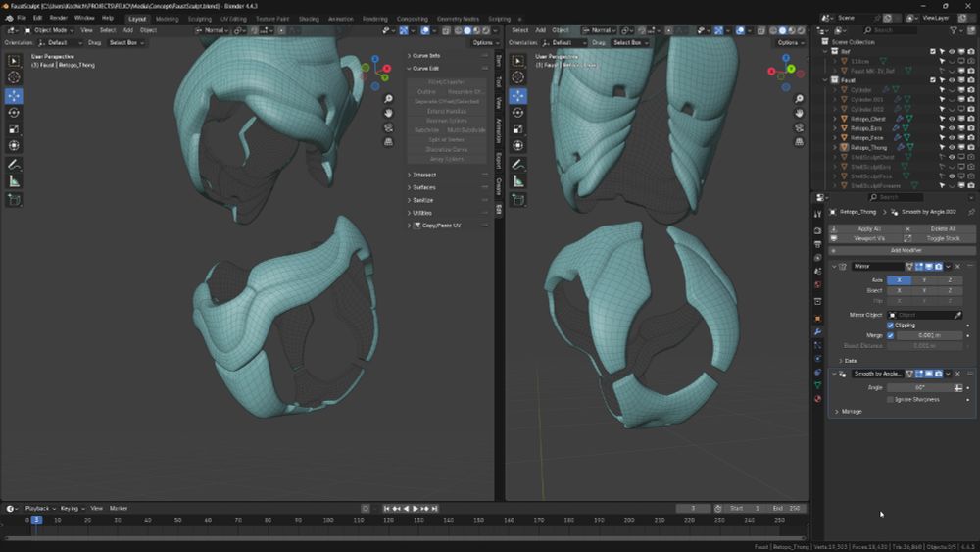The height and width of the screenshot is (552, 980).
Task: Switch to the UV Editing workspace tab
Action: 233,19
